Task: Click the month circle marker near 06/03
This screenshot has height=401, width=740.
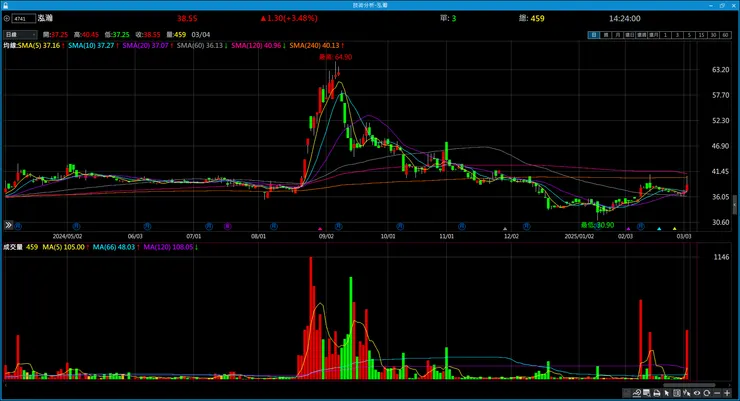Action: 147,226
